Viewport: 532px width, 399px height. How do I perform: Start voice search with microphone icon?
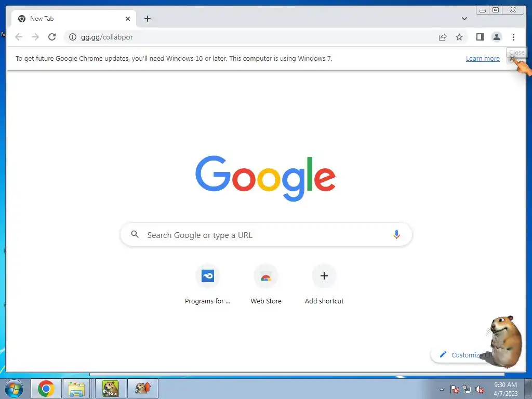396,234
